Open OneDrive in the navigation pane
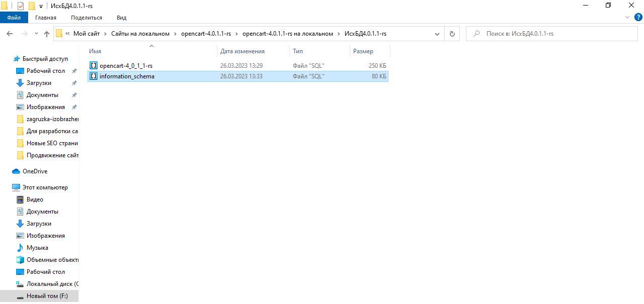The height and width of the screenshot is (304, 644). 35,171
